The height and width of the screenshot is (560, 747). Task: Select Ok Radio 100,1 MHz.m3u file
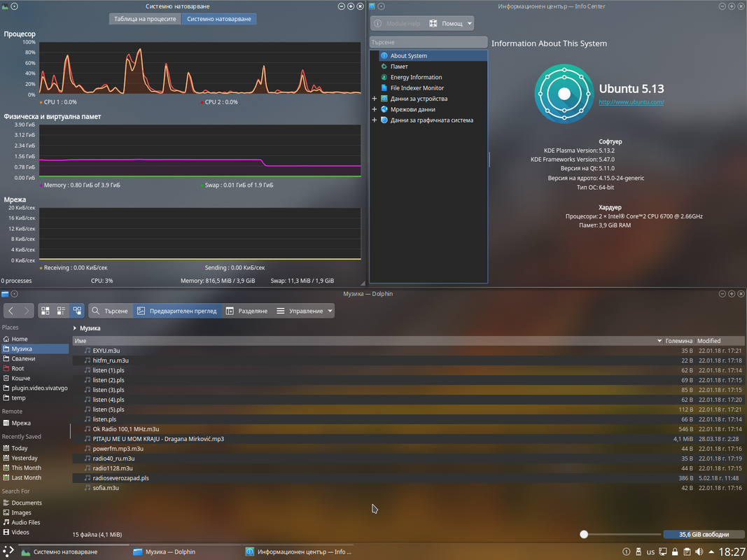point(126,429)
